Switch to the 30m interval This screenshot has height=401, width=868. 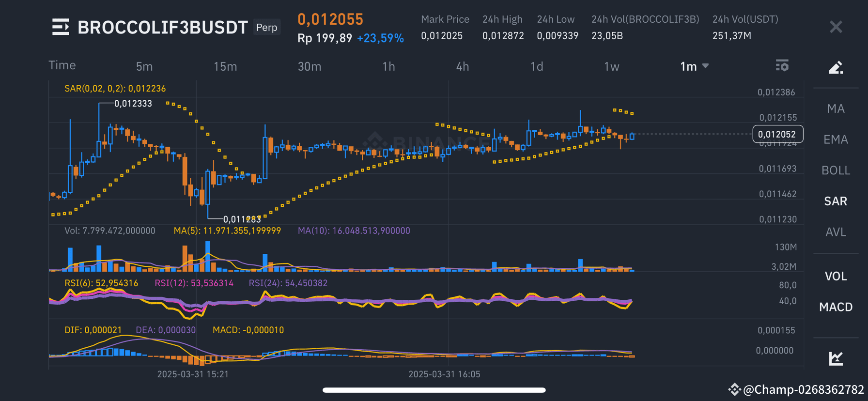tap(310, 66)
